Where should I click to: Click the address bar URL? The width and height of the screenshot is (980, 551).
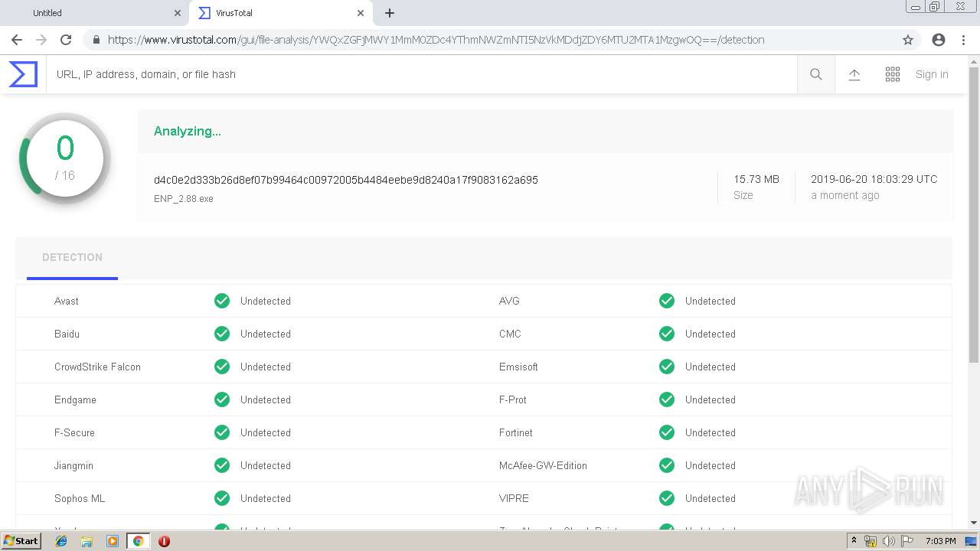436,40
